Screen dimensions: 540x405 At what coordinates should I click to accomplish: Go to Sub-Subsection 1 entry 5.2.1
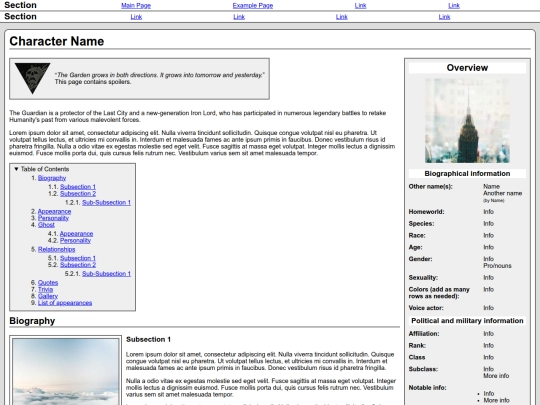point(106,274)
